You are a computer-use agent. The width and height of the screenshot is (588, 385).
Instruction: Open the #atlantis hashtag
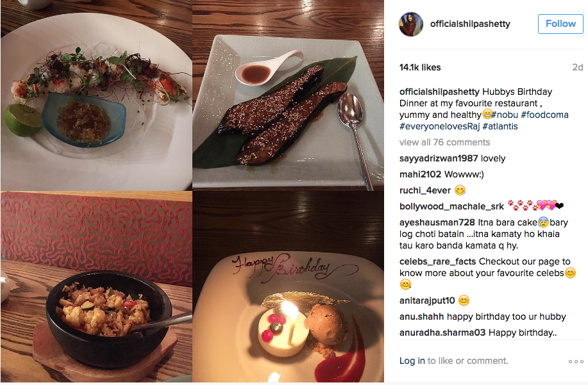[500, 127]
